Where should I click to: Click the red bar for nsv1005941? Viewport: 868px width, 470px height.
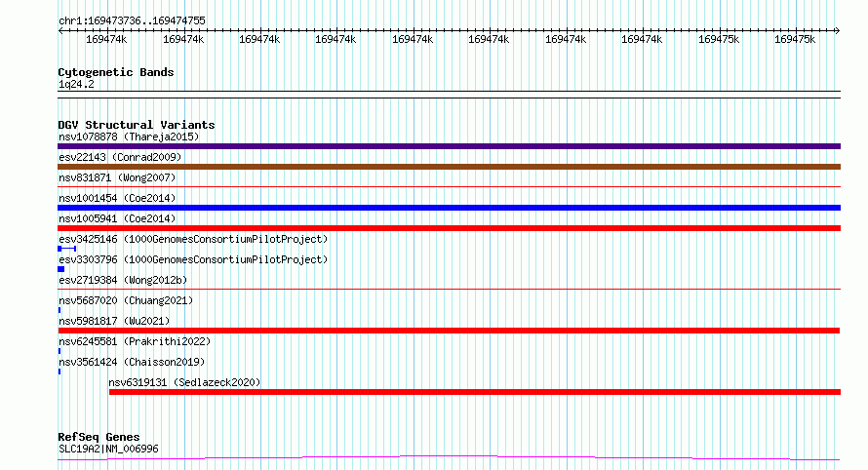coord(449,228)
